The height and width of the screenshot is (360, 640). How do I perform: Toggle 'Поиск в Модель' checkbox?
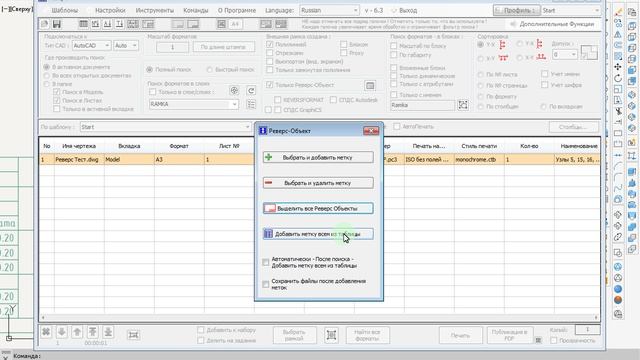(x=57, y=92)
